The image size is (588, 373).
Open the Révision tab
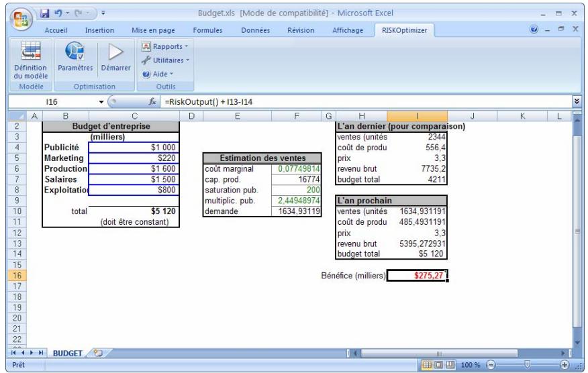[x=301, y=30]
